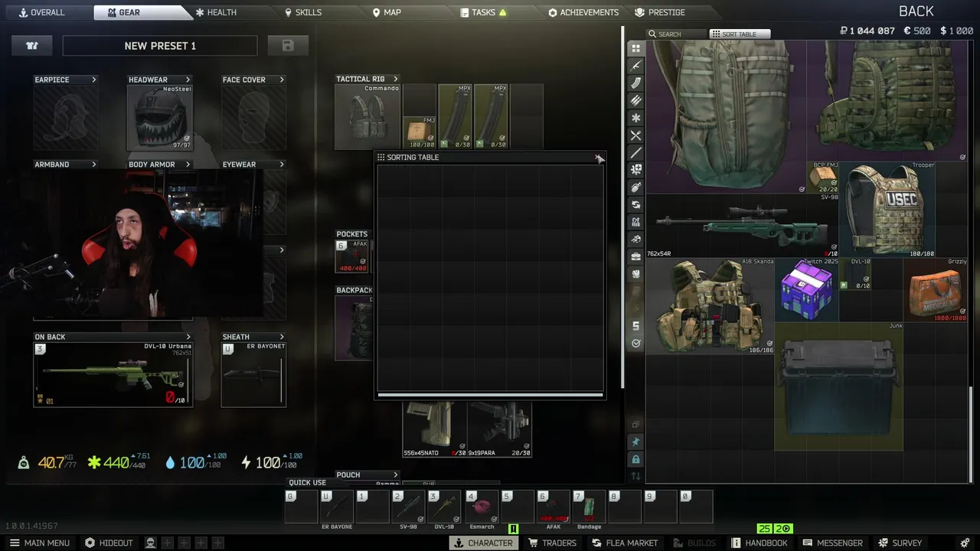
Task: Click the Sort Table button
Action: click(740, 34)
